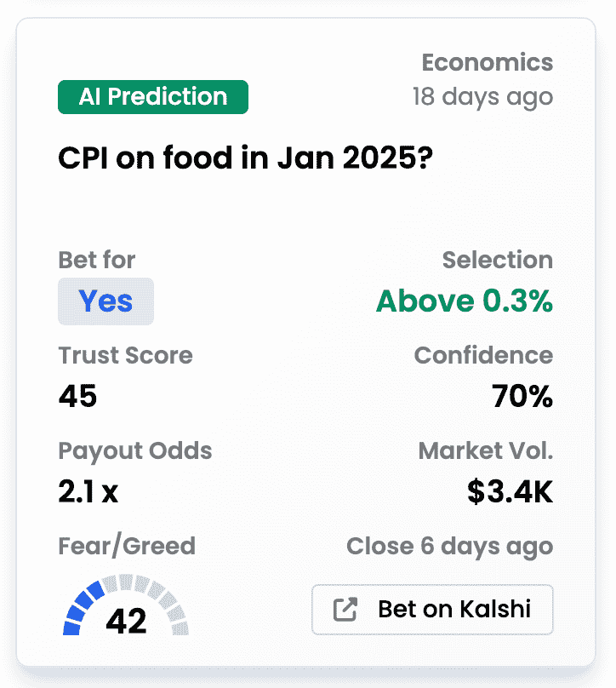Click the Close 6 days ago text
Screen dimensions: 616x688
click(x=450, y=547)
